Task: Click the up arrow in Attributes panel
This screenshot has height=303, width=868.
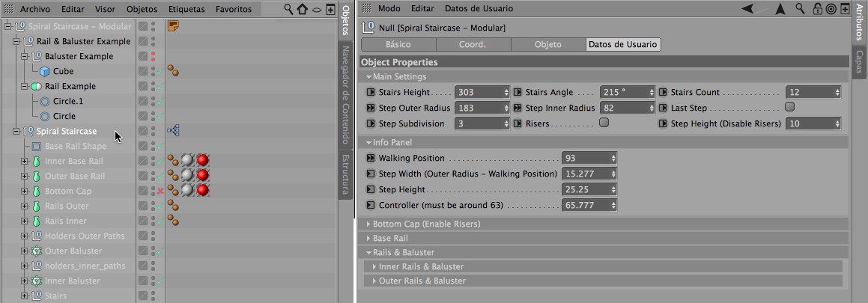Action: click(x=780, y=9)
